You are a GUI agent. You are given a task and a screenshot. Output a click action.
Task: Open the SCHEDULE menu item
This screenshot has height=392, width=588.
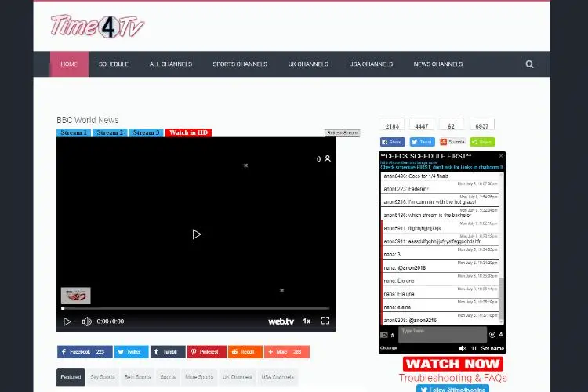[x=114, y=64]
